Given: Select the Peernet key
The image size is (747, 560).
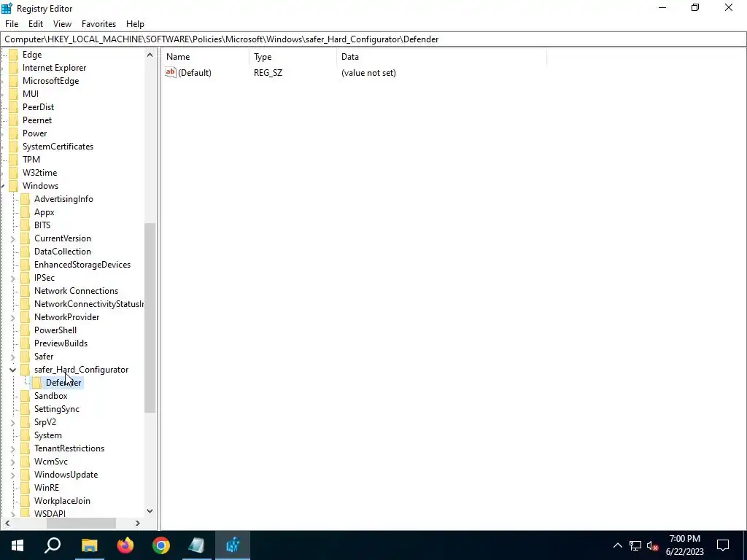Looking at the screenshot, I should 37,120.
